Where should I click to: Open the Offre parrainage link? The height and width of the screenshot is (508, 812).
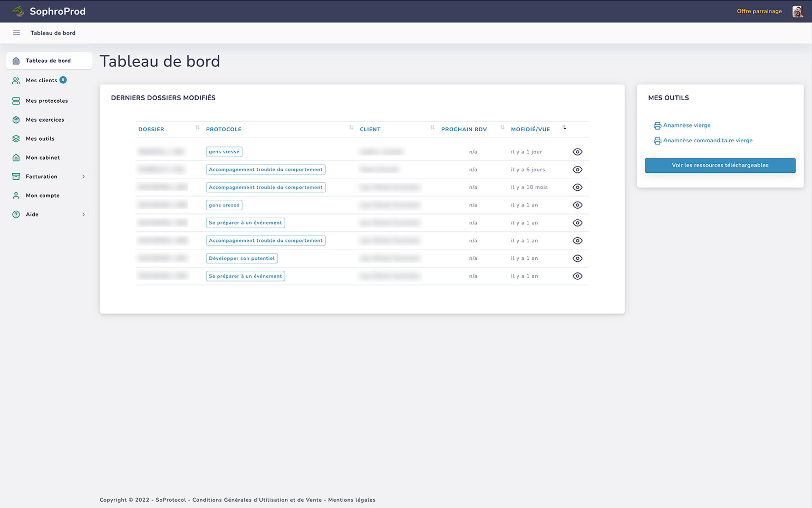tap(759, 11)
